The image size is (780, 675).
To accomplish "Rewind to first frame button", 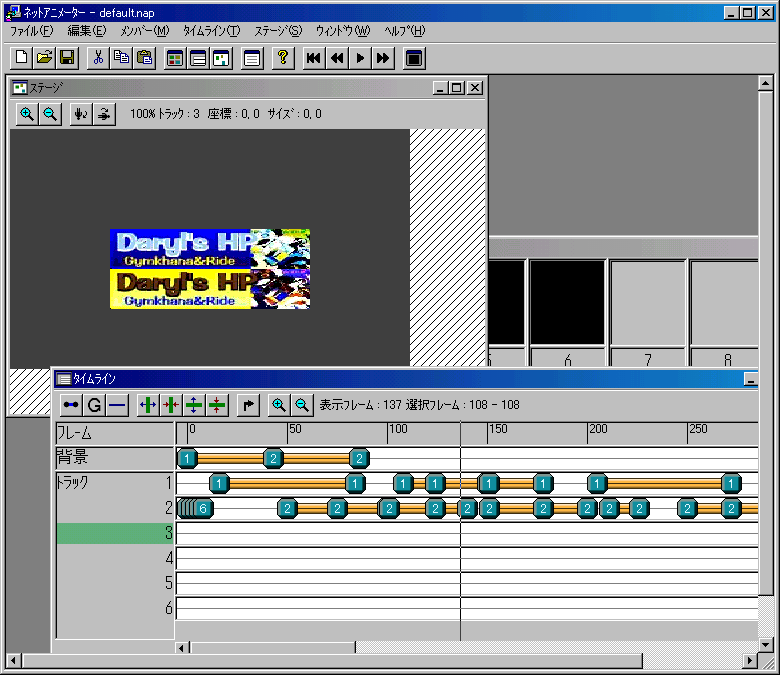I will (313, 58).
